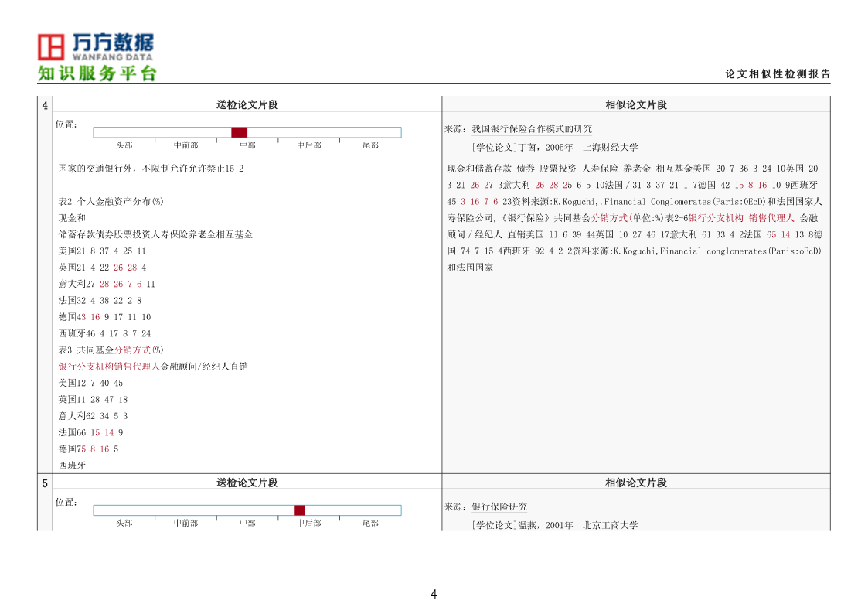Click the 万方数据 WANFANG DATA logo text

click(113, 47)
